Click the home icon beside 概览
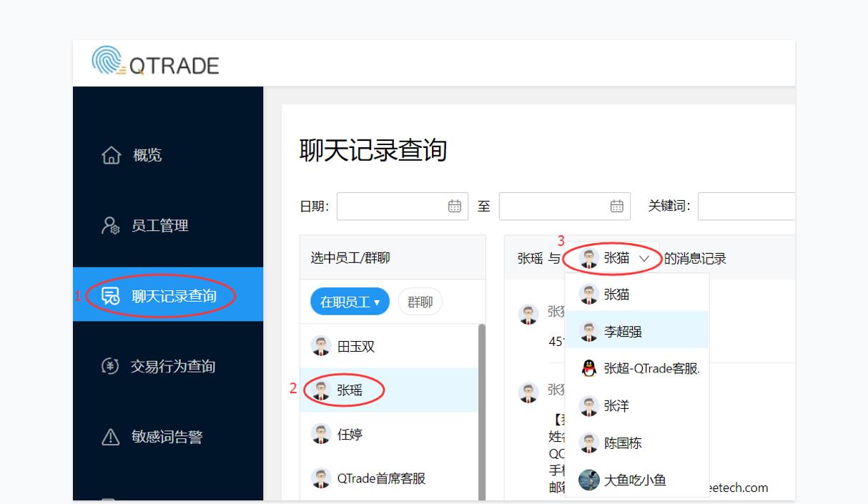The width and height of the screenshot is (868, 504). [x=112, y=155]
